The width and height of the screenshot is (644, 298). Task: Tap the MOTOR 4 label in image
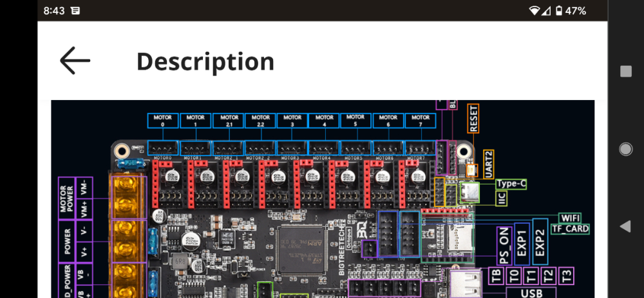[324, 121]
